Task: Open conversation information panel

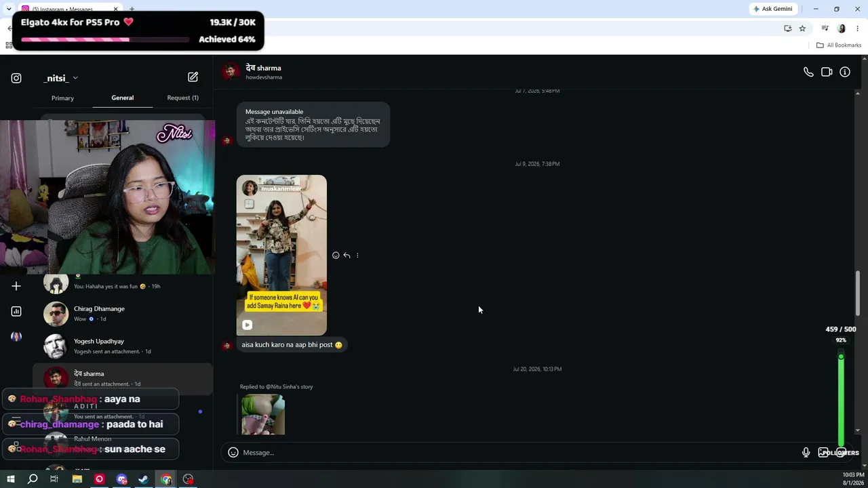Action: click(845, 72)
